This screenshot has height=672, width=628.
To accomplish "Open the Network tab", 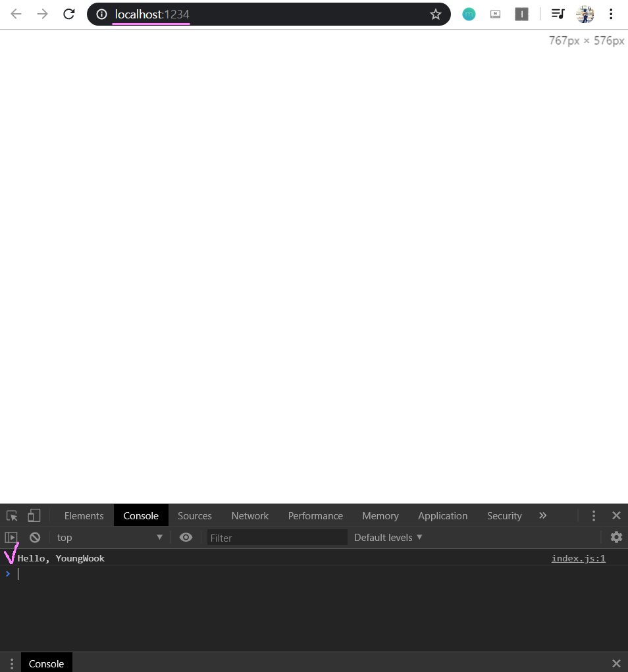I will coord(250,515).
